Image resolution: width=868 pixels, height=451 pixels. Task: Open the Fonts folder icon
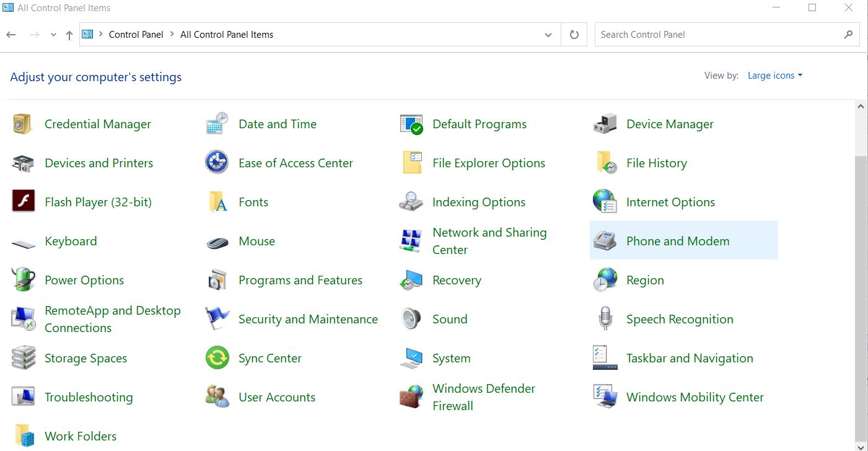(x=217, y=202)
